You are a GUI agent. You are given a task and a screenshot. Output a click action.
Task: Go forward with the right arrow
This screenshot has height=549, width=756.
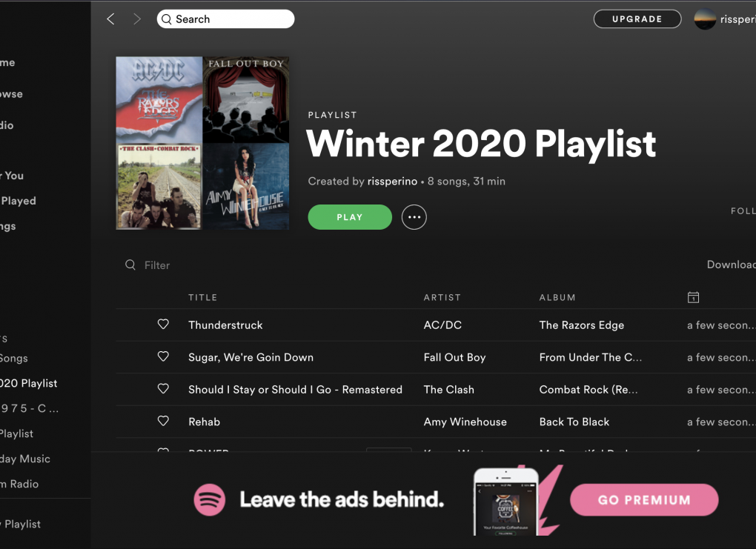pos(137,19)
